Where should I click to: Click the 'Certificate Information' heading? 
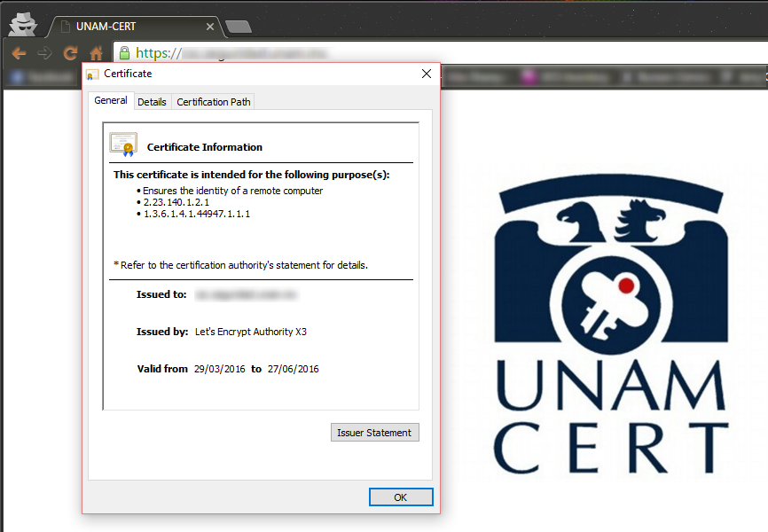point(204,147)
